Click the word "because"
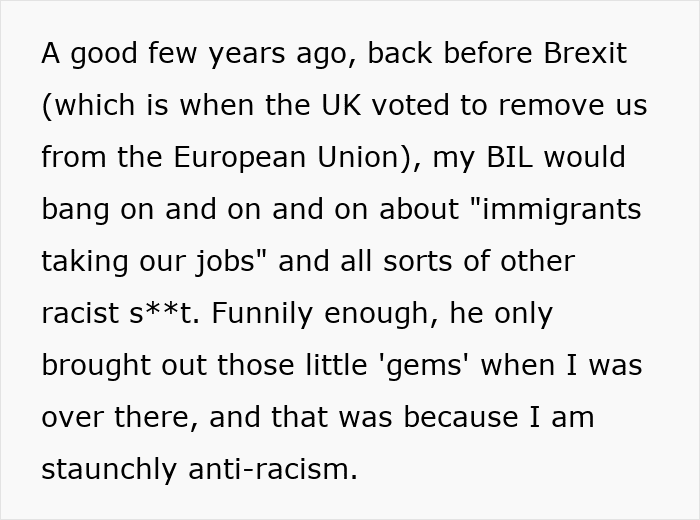This screenshot has width=700, height=520. pos(461,417)
